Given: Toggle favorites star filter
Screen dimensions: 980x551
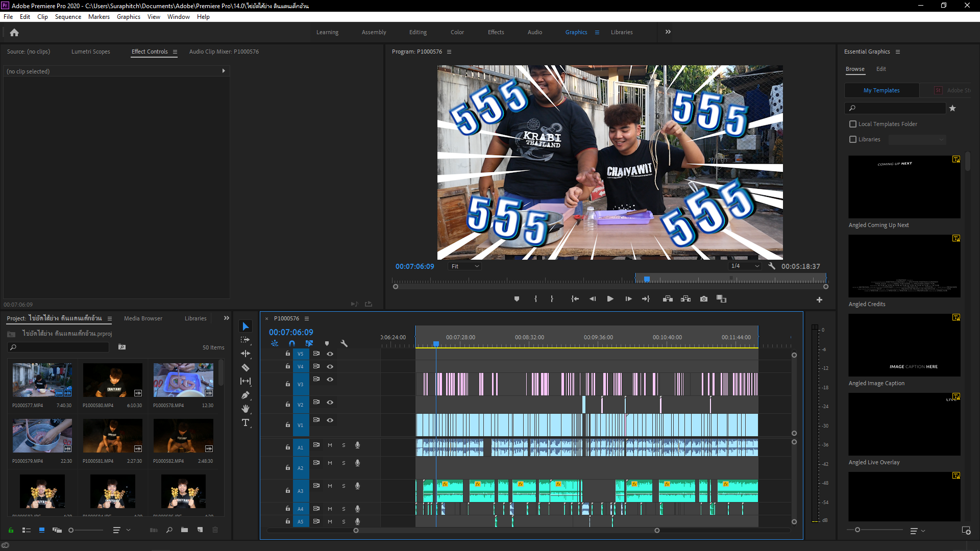Looking at the screenshot, I should (x=952, y=108).
